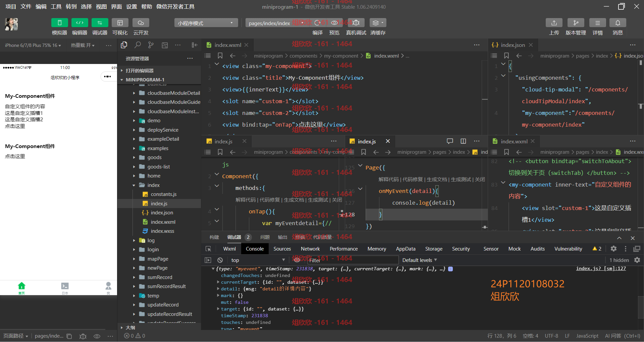Click the preview eye icon in toolbar
644x342 pixels.
(334, 23)
